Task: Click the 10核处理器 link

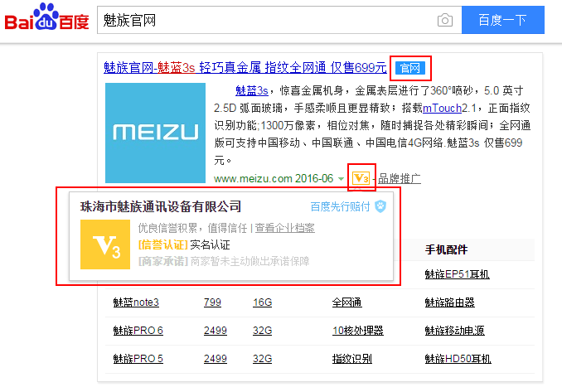Action: click(x=358, y=331)
